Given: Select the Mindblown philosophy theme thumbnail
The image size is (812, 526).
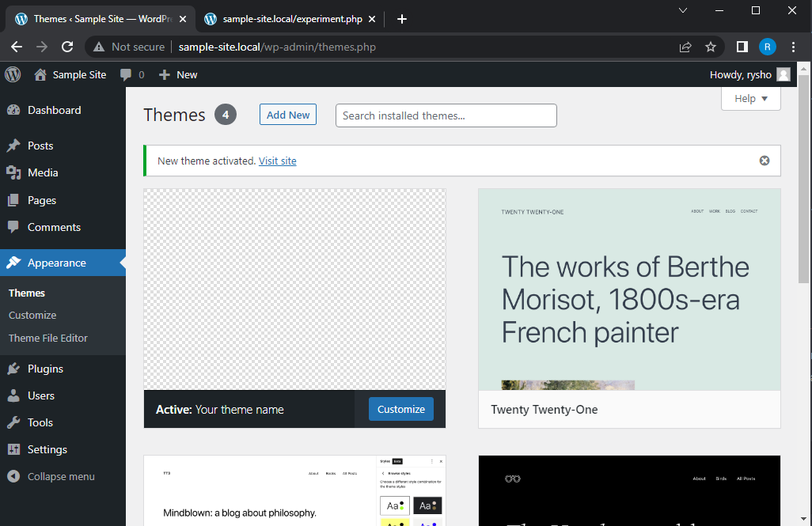Looking at the screenshot, I should (294, 490).
